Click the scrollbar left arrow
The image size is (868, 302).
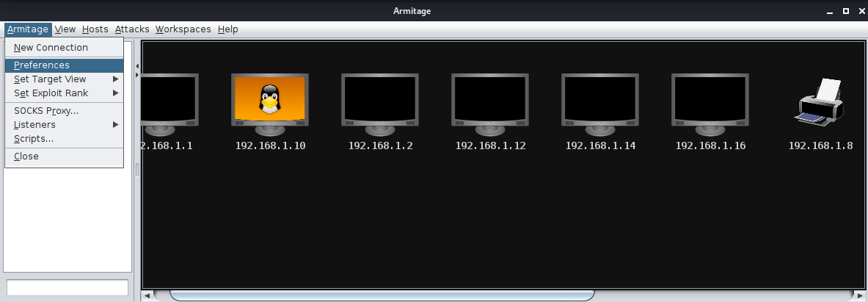click(147, 296)
